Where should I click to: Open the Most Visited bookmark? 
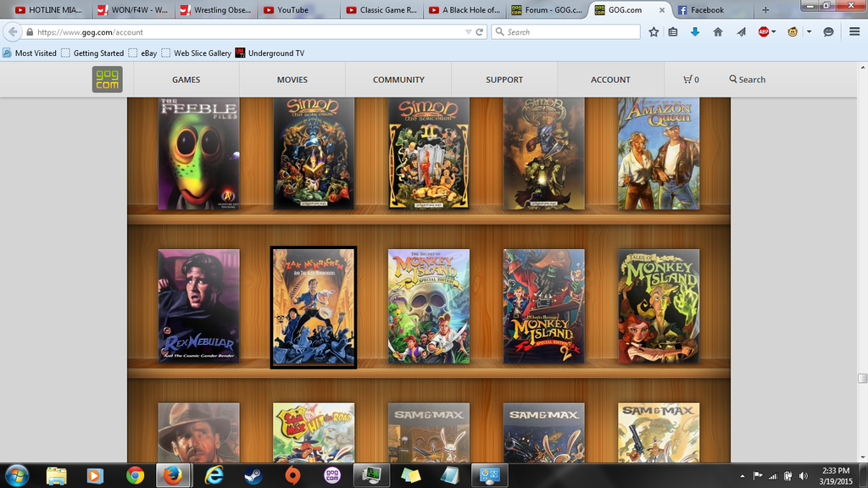click(30, 53)
